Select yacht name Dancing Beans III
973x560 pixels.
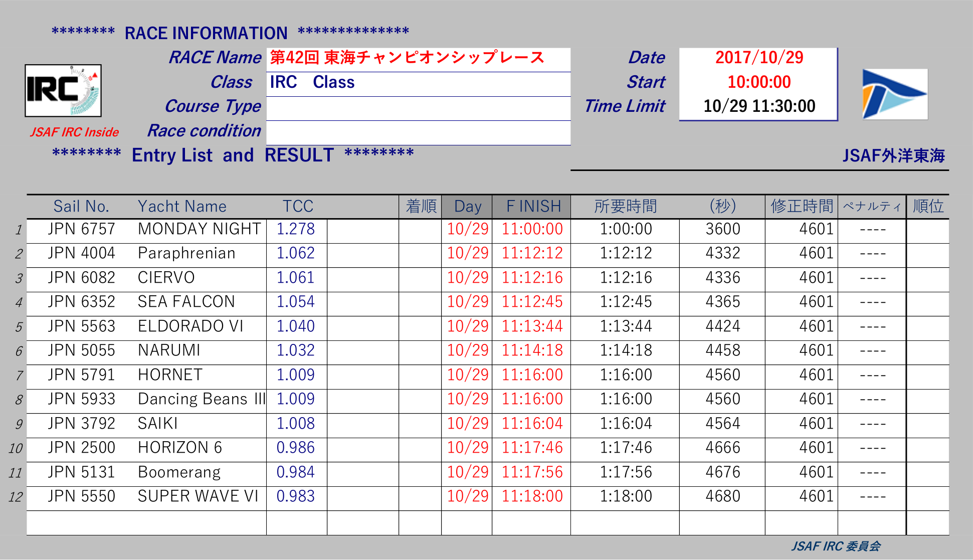[x=202, y=399]
